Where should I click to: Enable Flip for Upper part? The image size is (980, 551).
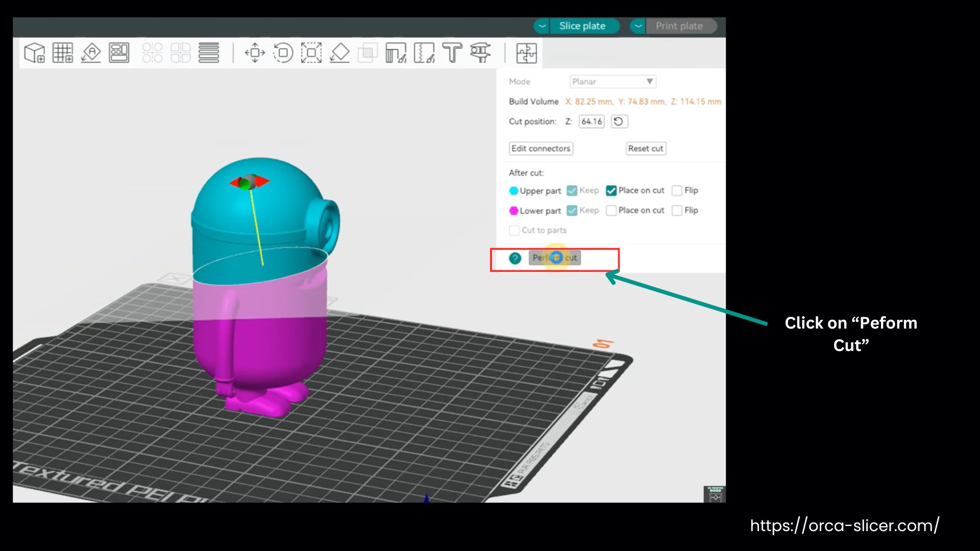(x=677, y=190)
